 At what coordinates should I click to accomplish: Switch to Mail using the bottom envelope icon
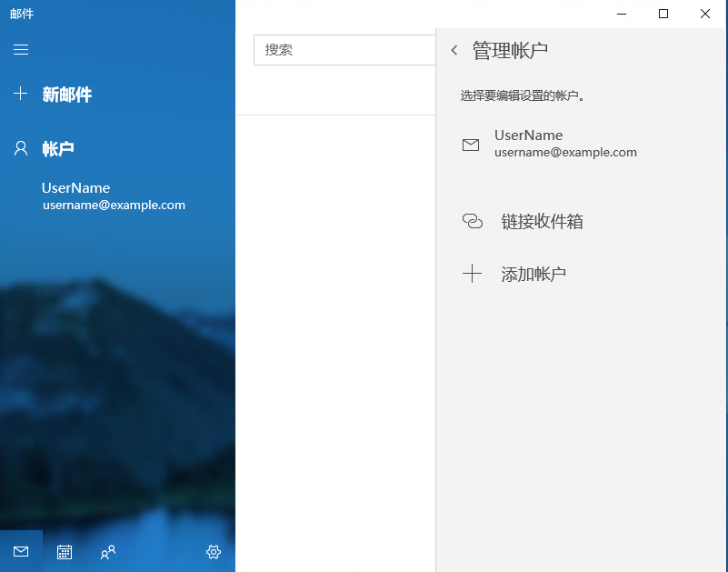pyautogui.click(x=21, y=551)
